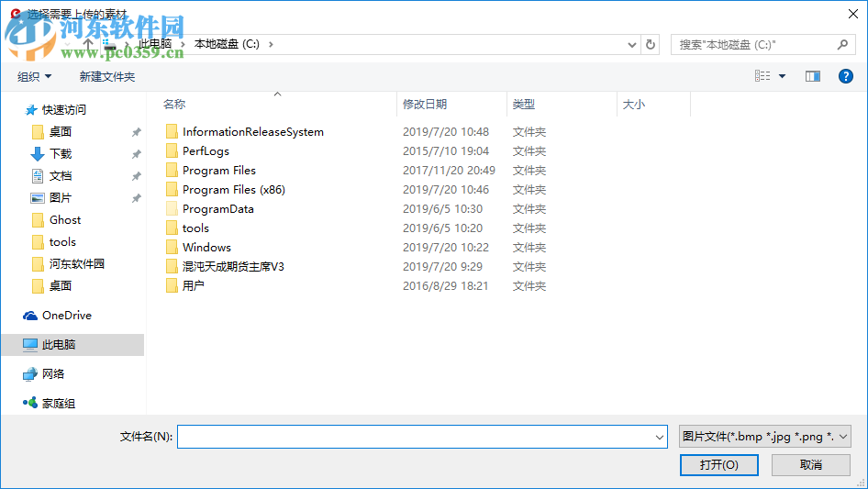Click the ProgramData folder icon

[x=172, y=209]
